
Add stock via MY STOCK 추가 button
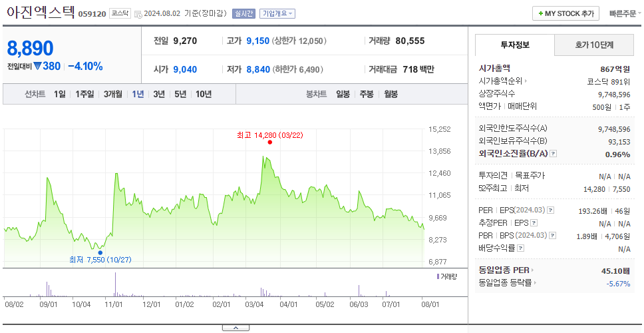click(565, 13)
